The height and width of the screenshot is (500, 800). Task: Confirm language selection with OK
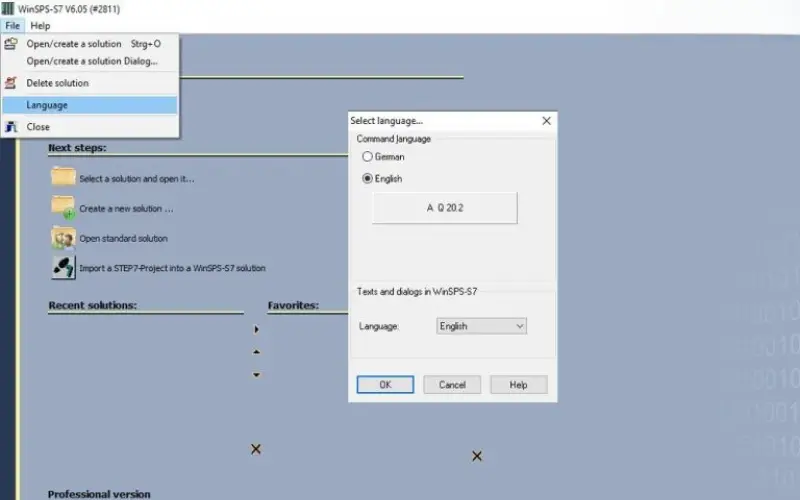tap(385, 385)
